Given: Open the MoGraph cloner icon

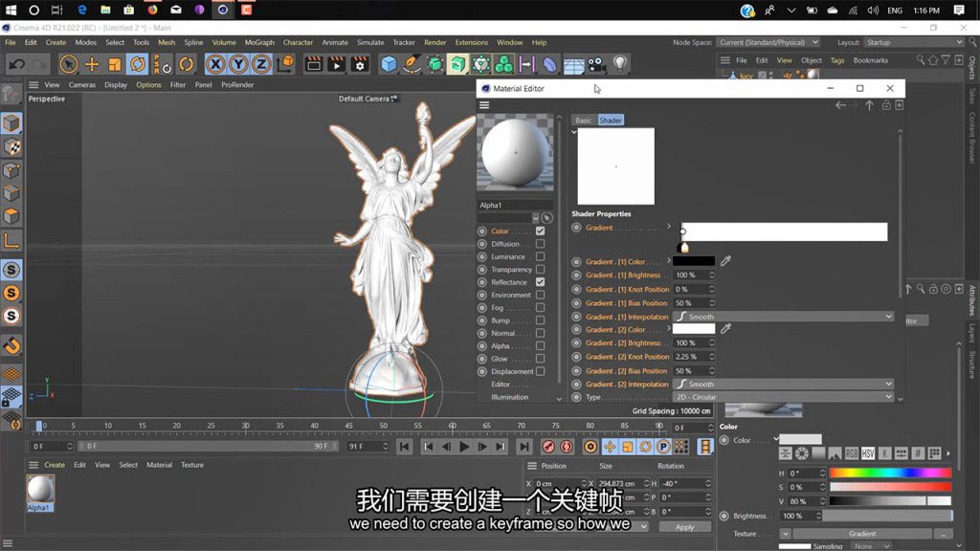Looking at the screenshot, I should coord(503,64).
